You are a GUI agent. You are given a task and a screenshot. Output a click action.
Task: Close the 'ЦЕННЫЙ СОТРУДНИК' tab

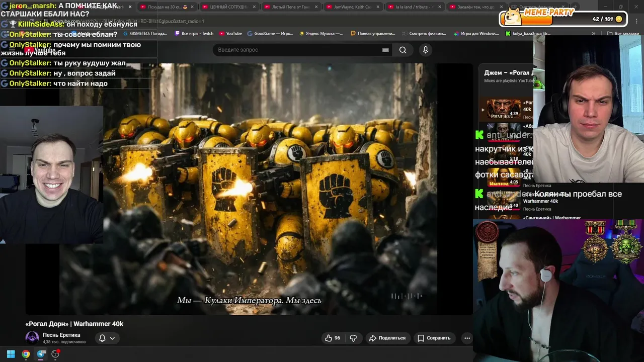tap(254, 7)
